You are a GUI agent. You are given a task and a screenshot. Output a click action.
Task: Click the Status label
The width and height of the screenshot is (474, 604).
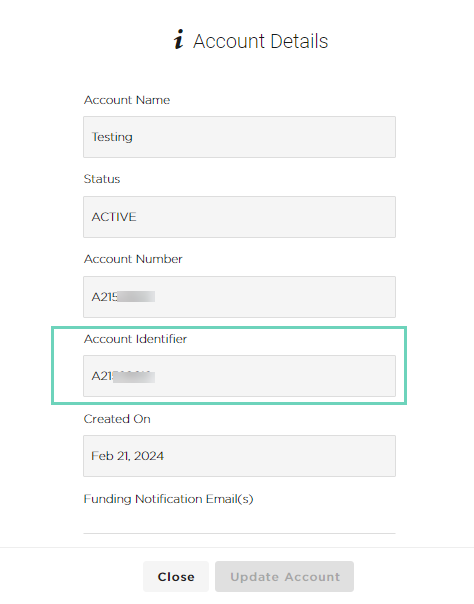102,179
